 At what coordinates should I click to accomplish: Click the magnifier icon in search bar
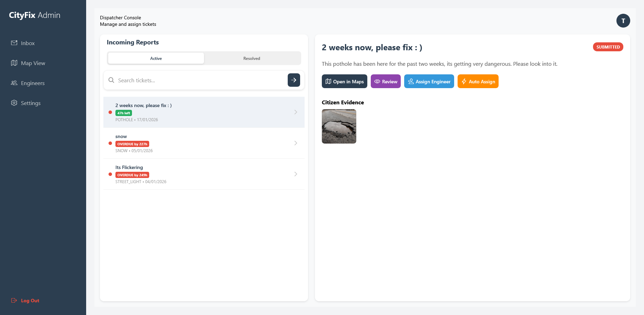click(x=111, y=80)
